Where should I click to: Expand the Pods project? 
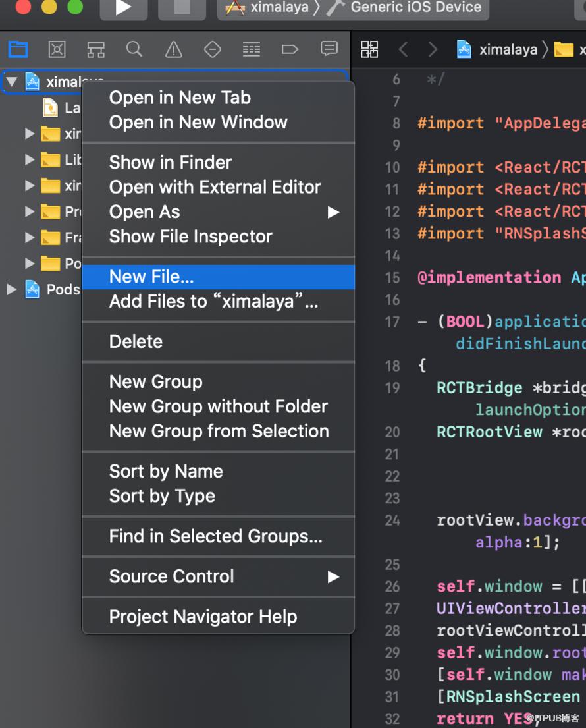[12, 289]
